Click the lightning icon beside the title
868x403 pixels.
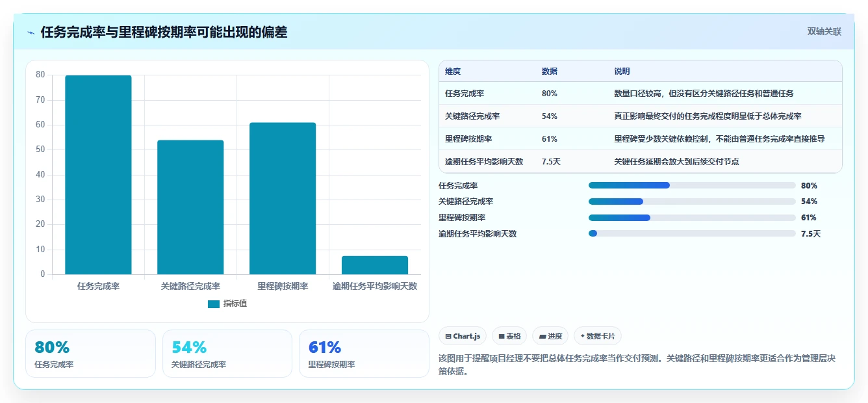click(31, 32)
